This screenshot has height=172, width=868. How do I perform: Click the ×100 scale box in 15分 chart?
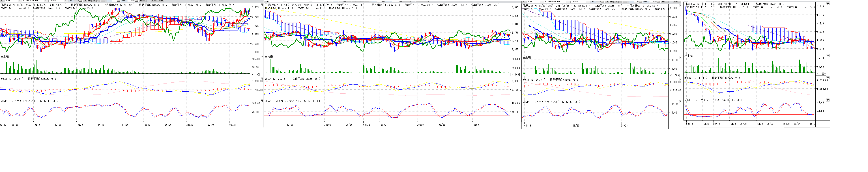(515, 75)
